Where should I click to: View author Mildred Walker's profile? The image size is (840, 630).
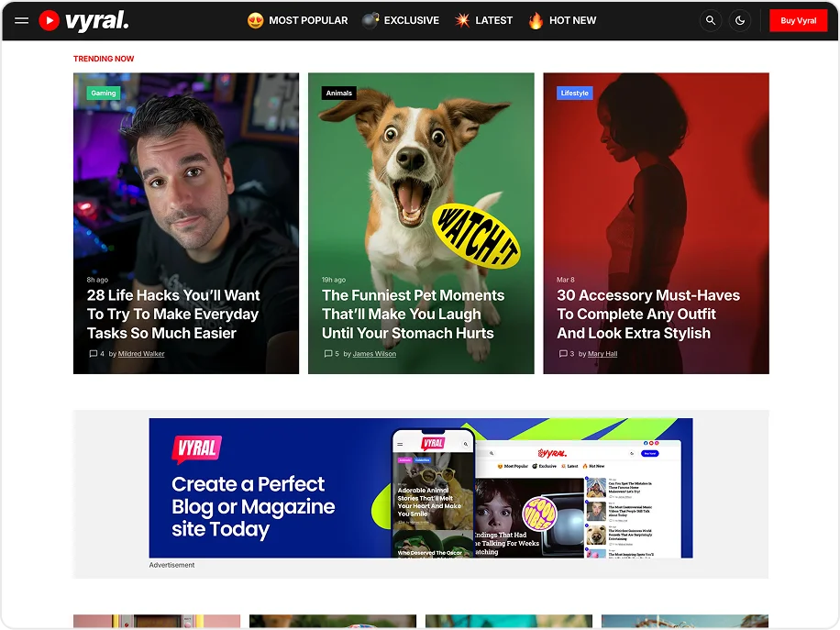click(141, 354)
